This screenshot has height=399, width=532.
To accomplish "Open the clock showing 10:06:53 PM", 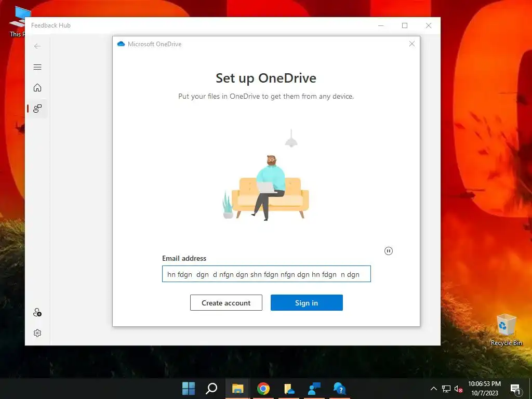I will (485, 389).
